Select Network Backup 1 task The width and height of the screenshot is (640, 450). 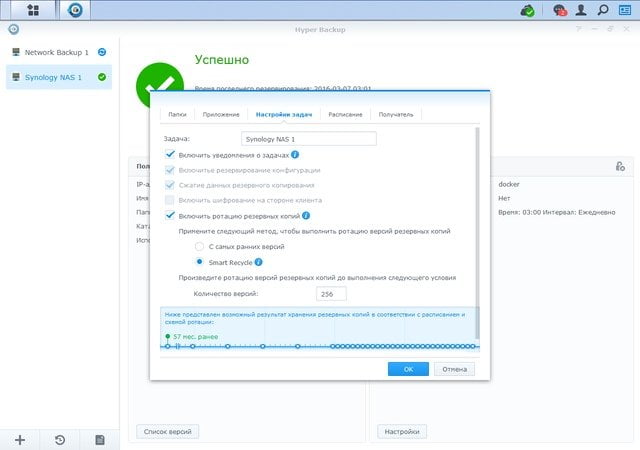58,52
